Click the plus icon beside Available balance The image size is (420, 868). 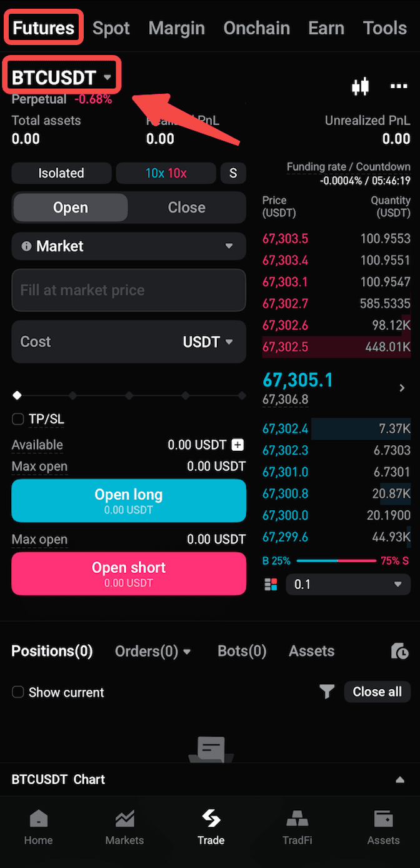click(x=237, y=445)
